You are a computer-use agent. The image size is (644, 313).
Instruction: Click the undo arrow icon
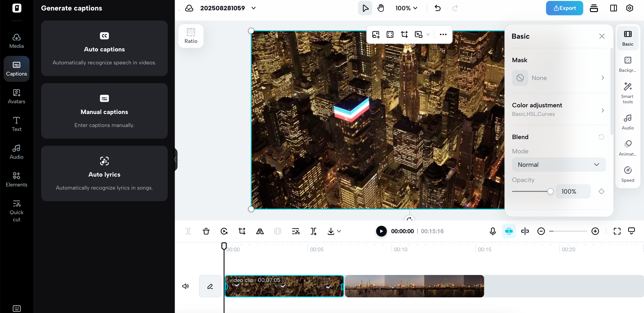438,8
